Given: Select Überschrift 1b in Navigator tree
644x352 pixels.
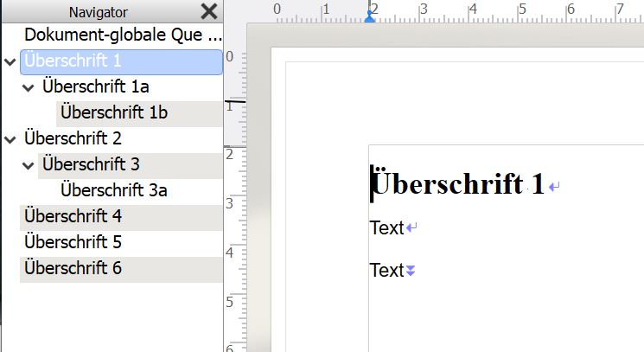Looking at the screenshot, I should click(x=114, y=113).
